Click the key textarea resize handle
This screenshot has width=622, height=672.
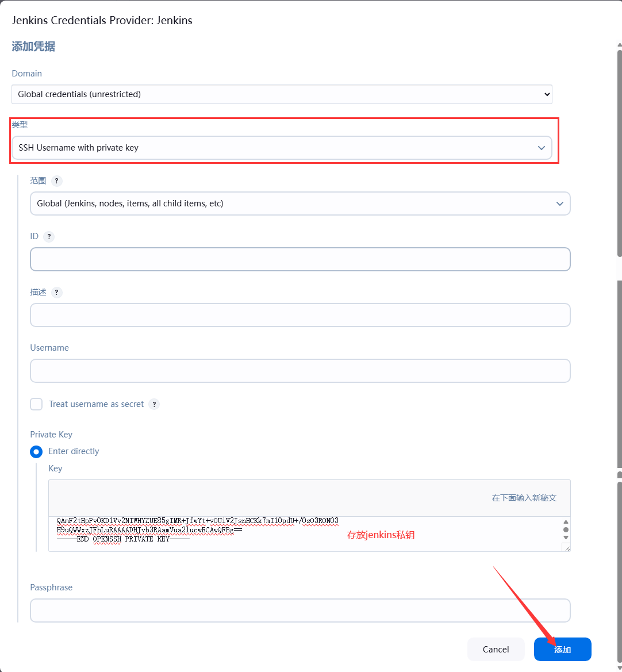coord(566,547)
